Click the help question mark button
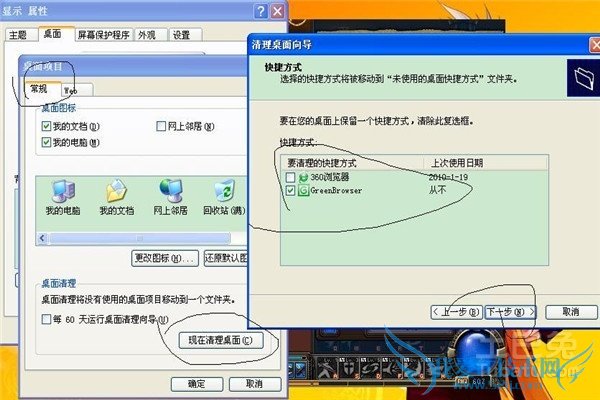Viewport: 600px width, 400px height. click(261, 11)
